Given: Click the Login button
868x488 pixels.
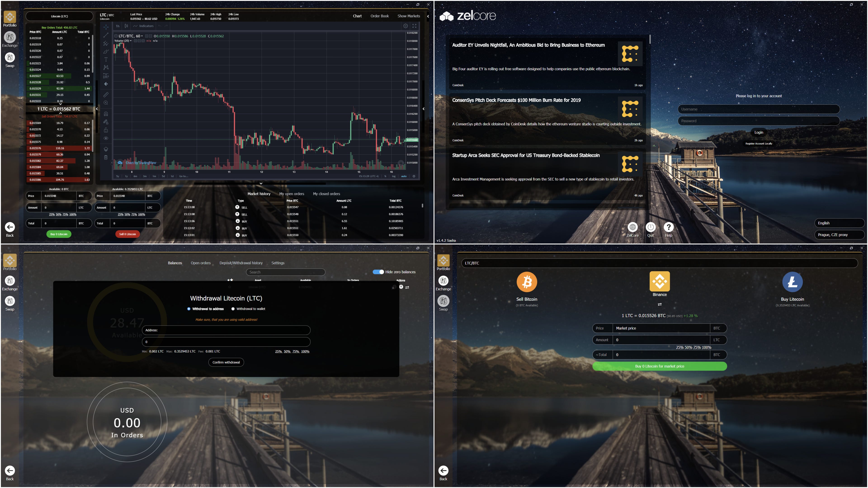Looking at the screenshot, I should [x=759, y=132].
